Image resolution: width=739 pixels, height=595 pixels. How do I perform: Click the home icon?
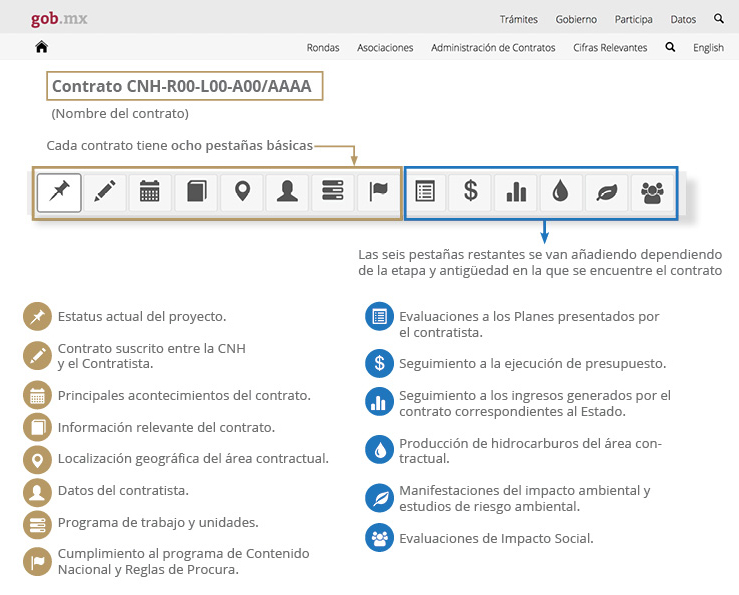[41, 47]
